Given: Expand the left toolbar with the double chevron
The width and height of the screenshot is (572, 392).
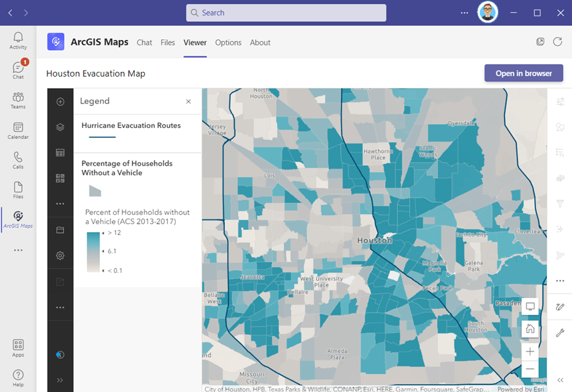Looking at the screenshot, I should (x=60, y=380).
